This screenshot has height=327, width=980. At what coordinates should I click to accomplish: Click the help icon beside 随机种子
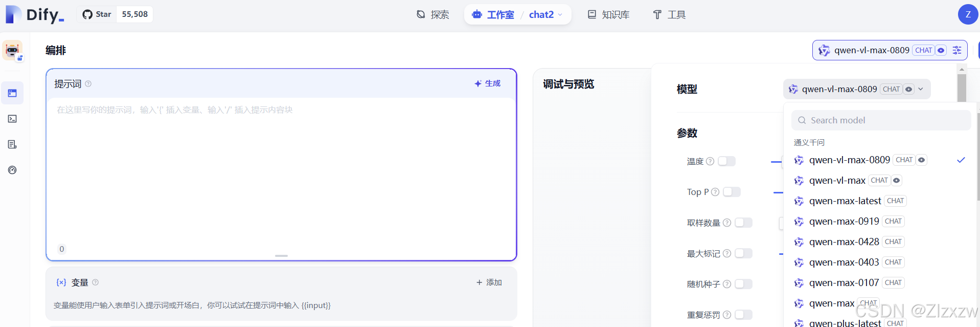point(727,284)
